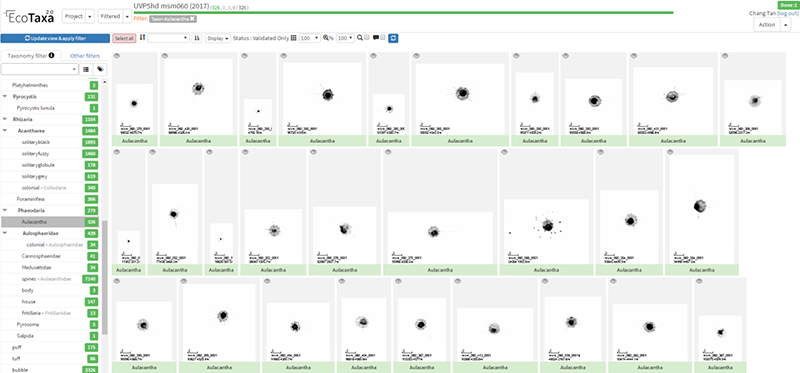Remove the Taxo=Aulacantha filter tag
This screenshot has height=373, width=800.
click(x=192, y=19)
